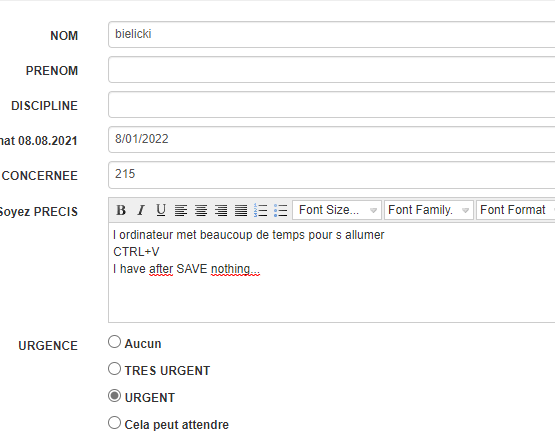Align text left in the editor
The image size is (555, 446).
(x=181, y=210)
